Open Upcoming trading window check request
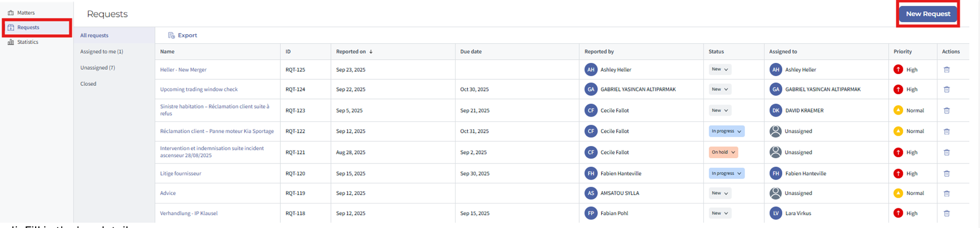 tap(199, 89)
